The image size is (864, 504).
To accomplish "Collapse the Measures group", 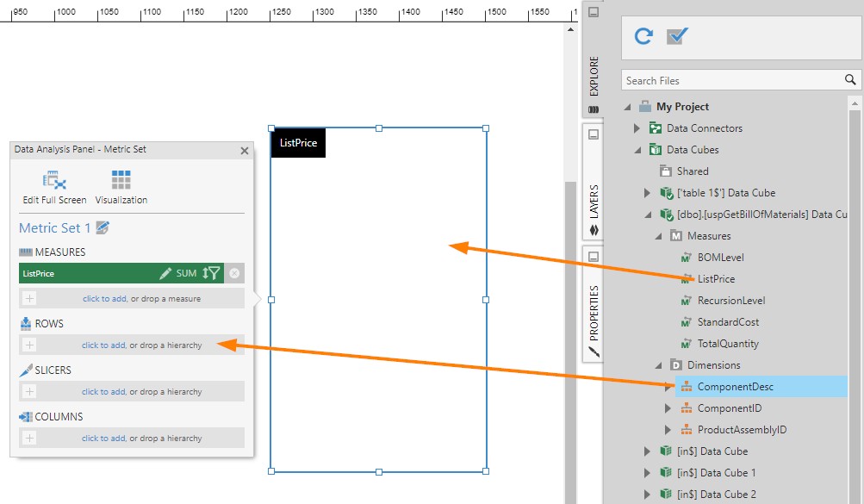I will tap(659, 236).
